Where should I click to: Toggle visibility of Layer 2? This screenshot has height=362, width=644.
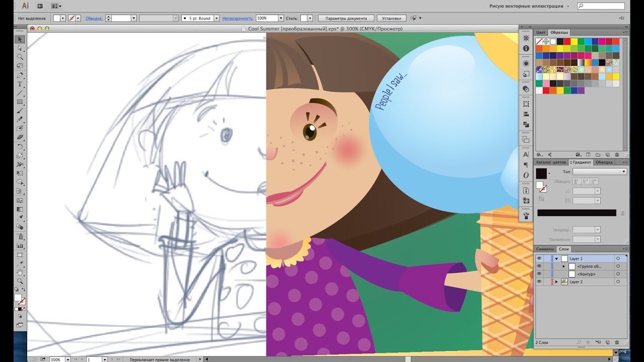[x=539, y=282]
